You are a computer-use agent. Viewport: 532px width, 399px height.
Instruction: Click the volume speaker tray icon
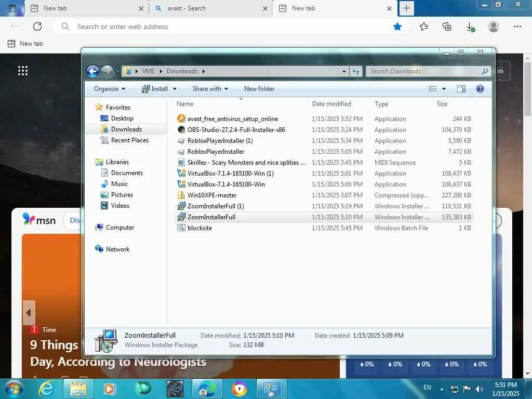pyautogui.click(x=479, y=389)
